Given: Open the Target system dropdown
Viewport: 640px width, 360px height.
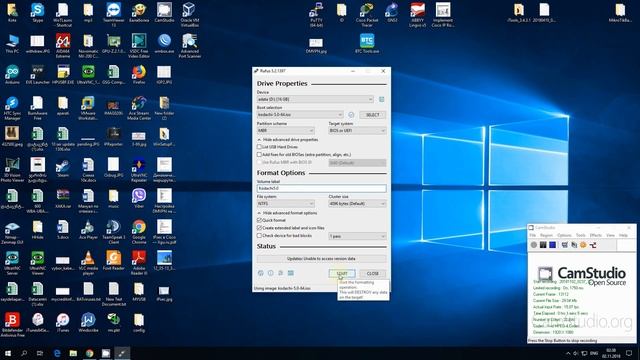Looking at the screenshot, I should pos(357,131).
